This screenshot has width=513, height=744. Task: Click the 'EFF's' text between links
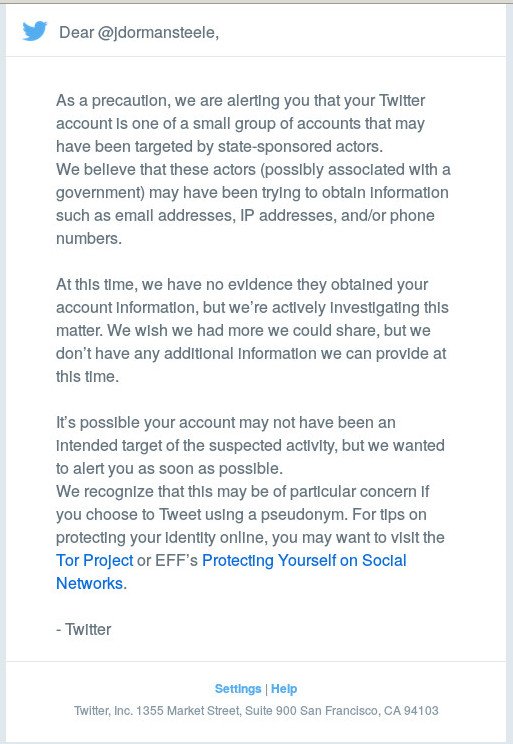click(x=177, y=560)
